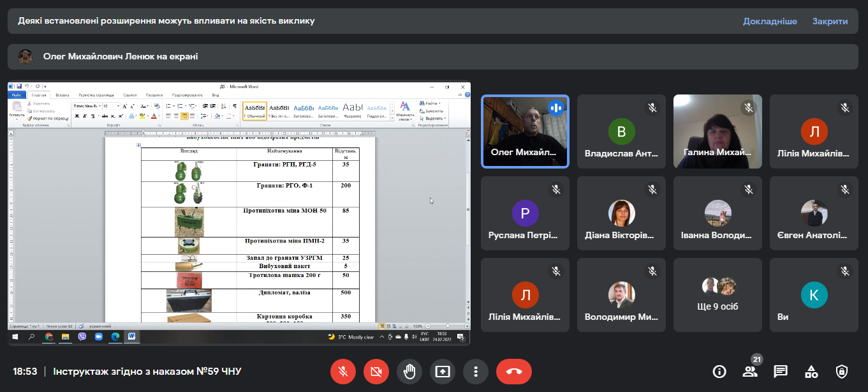This screenshot has height=392, width=868.
Task: Click the Євген Анатолійович participant tile
Action: (x=814, y=213)
